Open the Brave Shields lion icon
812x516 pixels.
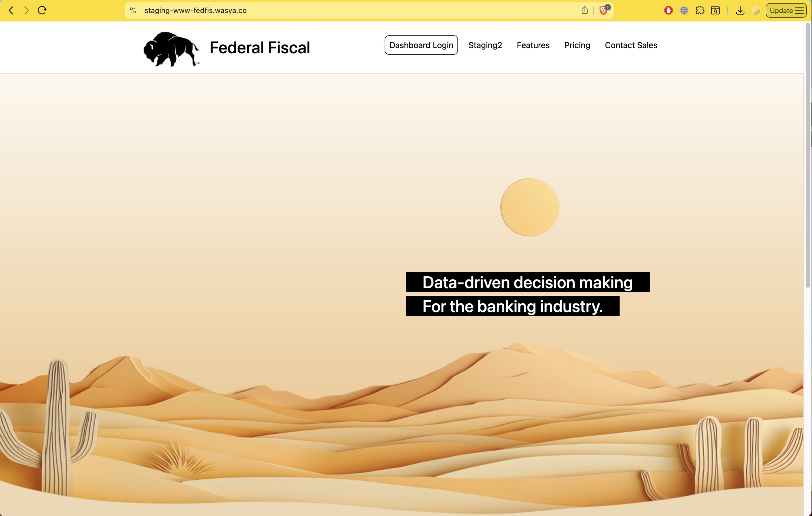(603, 10)
